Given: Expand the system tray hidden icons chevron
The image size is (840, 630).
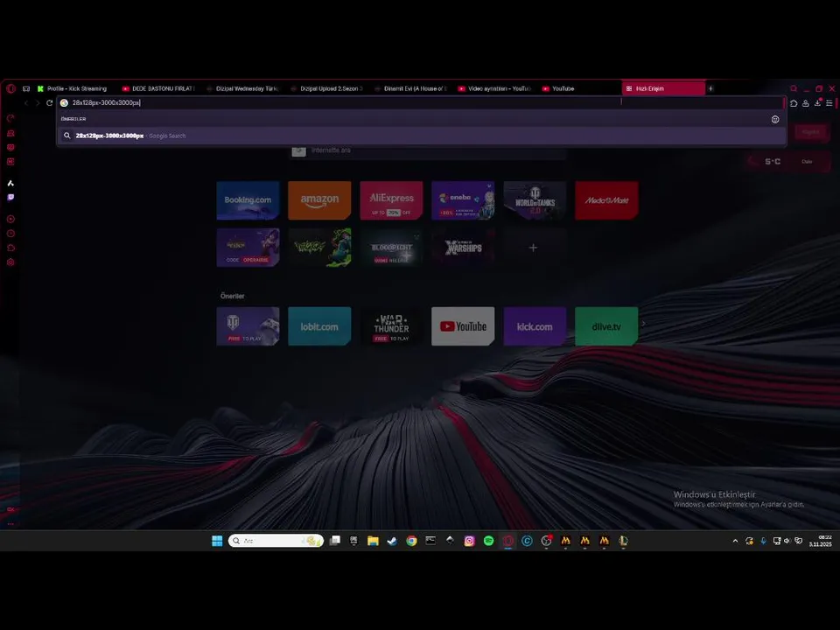Looking at the screenshot, I should click(x=735, y=541).
